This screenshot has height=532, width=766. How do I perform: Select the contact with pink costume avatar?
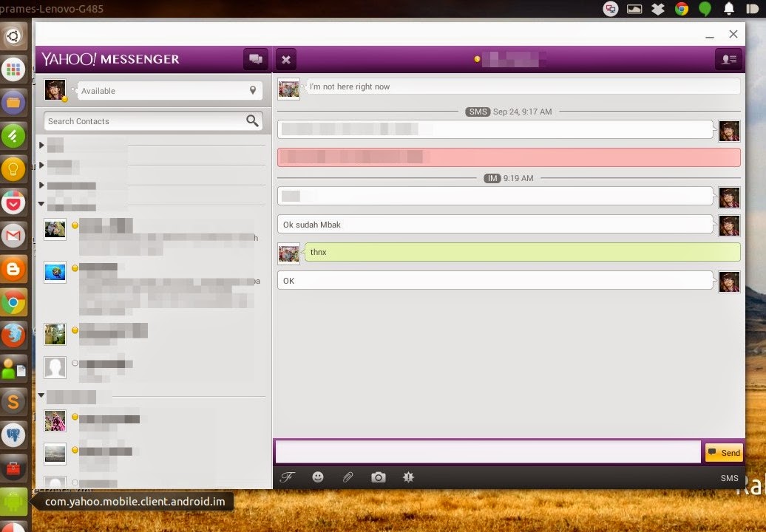152,420
